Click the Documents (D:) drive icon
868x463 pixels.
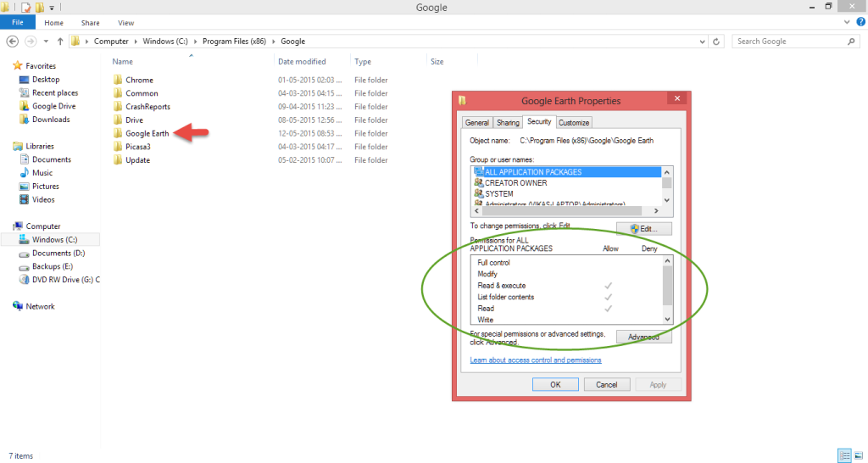coord(24,253)
